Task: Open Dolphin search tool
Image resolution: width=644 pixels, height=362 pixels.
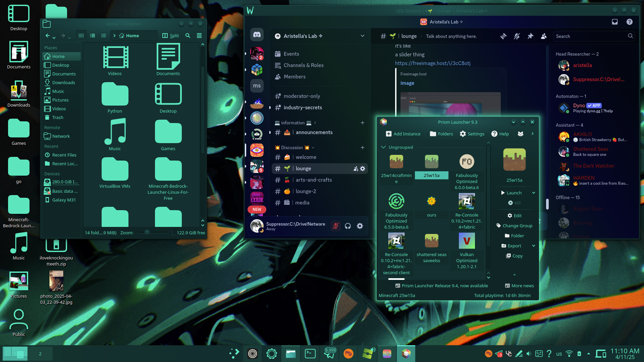Action: coord(188,36)
